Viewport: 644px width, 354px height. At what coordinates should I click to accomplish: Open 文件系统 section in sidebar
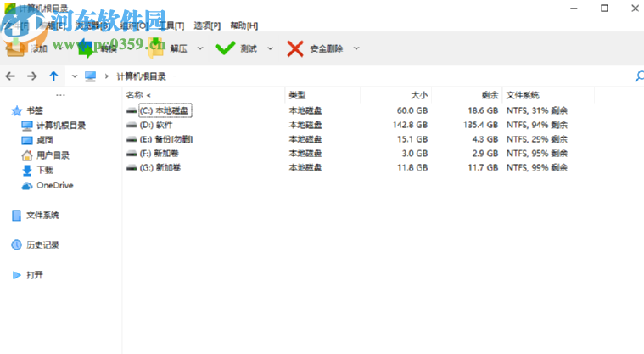(x=42, y=215)
